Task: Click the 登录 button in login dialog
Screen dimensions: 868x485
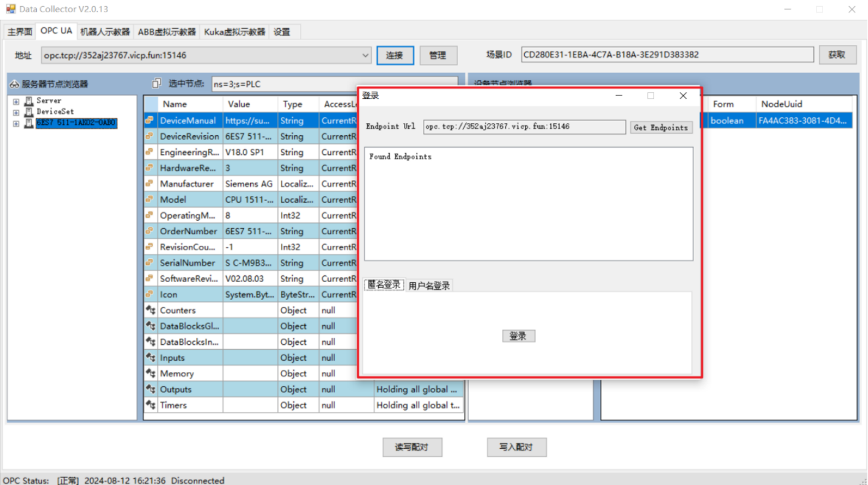Action: (x=518, y=336)
